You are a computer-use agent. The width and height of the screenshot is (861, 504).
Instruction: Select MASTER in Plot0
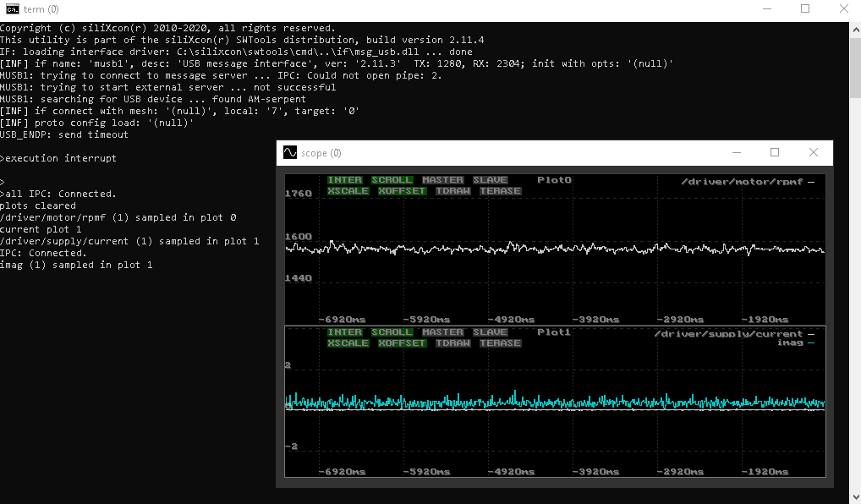tap(442, 180)
